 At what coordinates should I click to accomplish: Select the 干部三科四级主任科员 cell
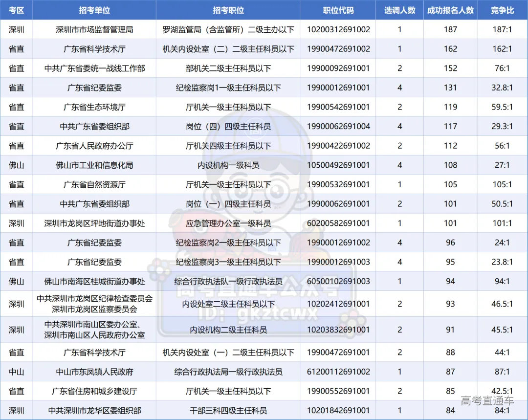[x=228, y=410]
